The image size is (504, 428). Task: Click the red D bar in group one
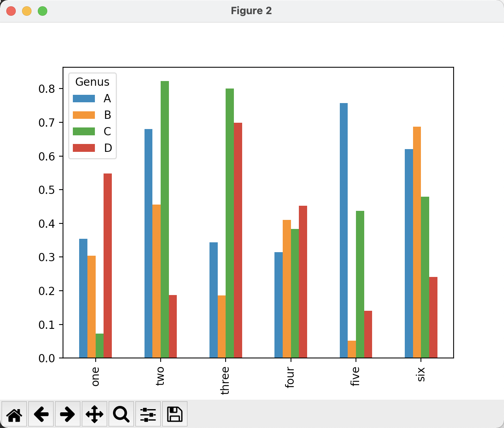click(107, 266)
